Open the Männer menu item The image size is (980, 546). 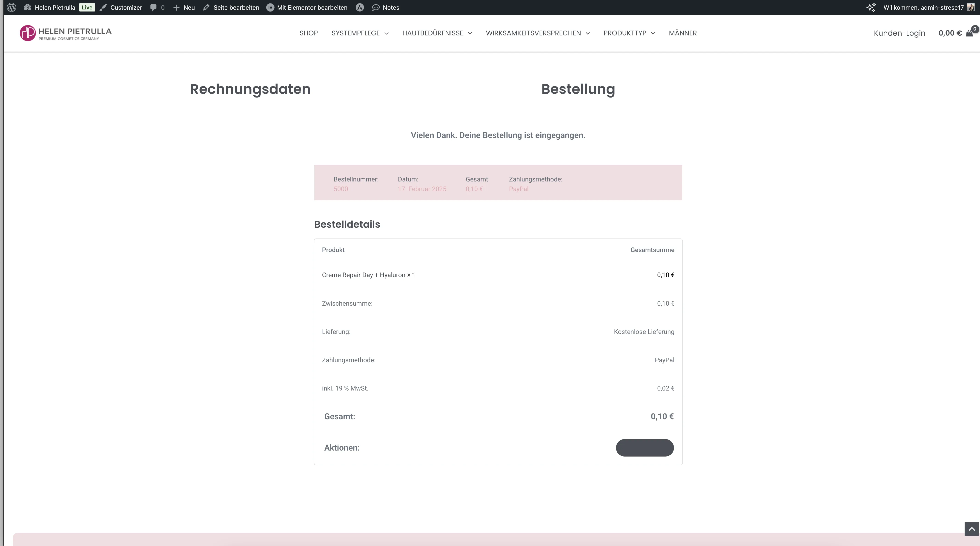point(683,33)
